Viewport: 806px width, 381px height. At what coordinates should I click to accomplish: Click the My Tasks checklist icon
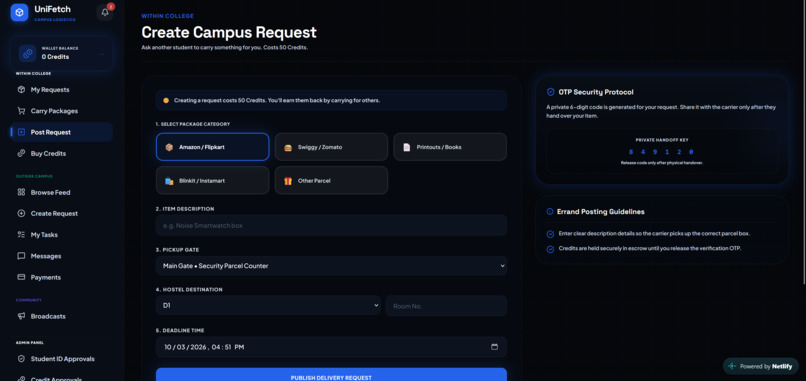point(21,234)
